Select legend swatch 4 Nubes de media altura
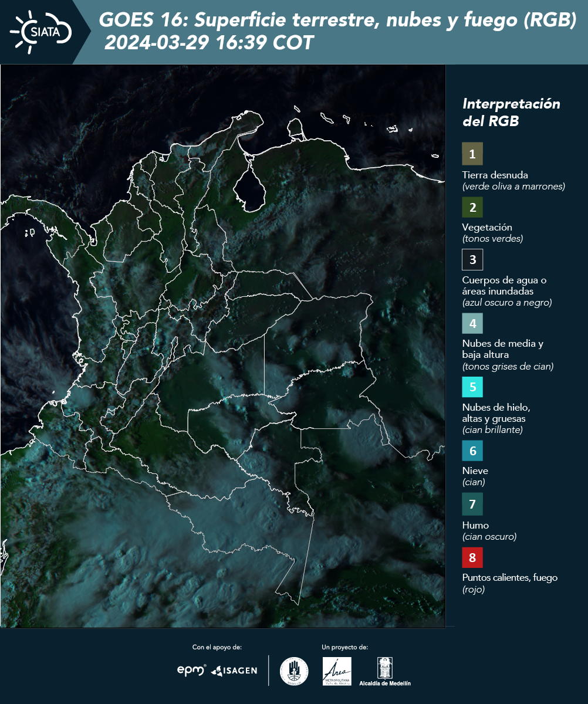Screen dimensions: 588x704 click(x=472, y=323)
